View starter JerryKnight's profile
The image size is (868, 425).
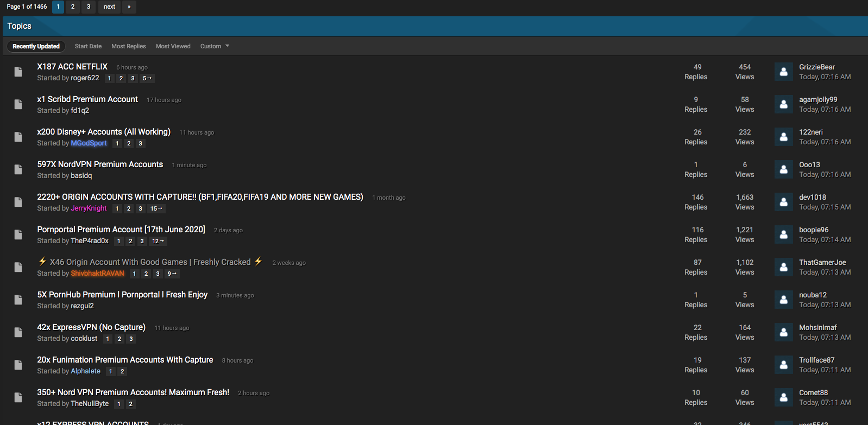(x=89, y=208)
